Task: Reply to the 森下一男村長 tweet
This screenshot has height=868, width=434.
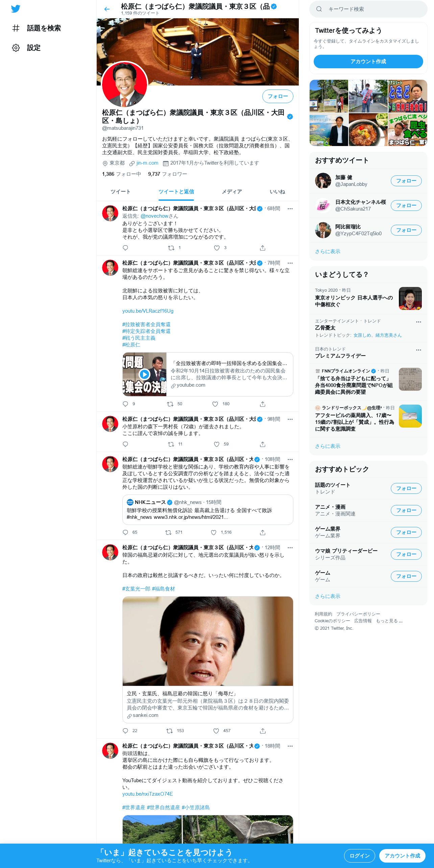Action: (x=125, y=444)
